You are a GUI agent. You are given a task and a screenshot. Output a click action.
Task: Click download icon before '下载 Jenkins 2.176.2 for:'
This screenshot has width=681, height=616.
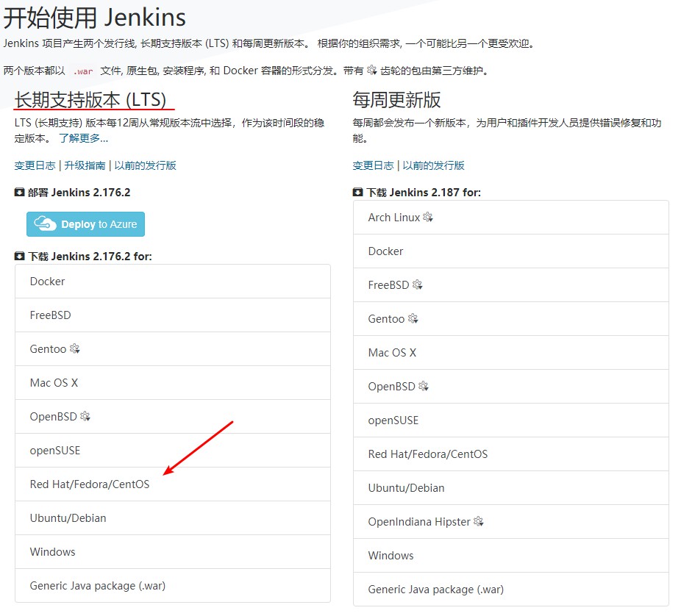tap(20, 256)
